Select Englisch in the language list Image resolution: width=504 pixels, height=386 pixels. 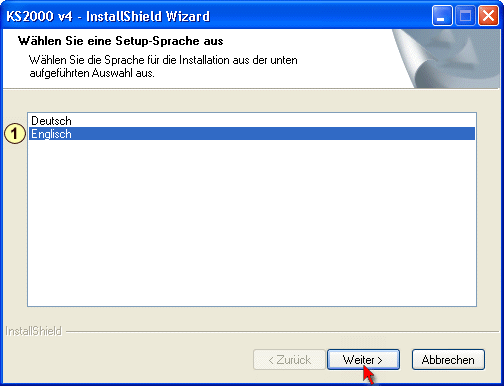pyautogui.click(x=252, y=134)
